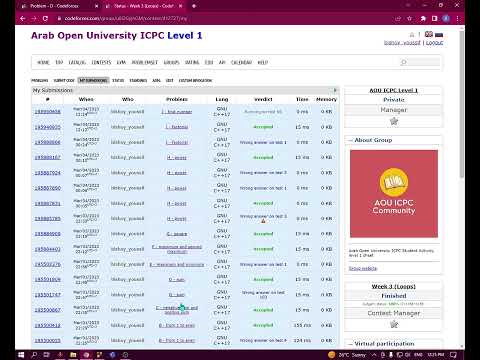Image resolution: width=480 pixels, height=360 pixels.
Task: Open the problem C link in submissions
Action: coord(177,310)
